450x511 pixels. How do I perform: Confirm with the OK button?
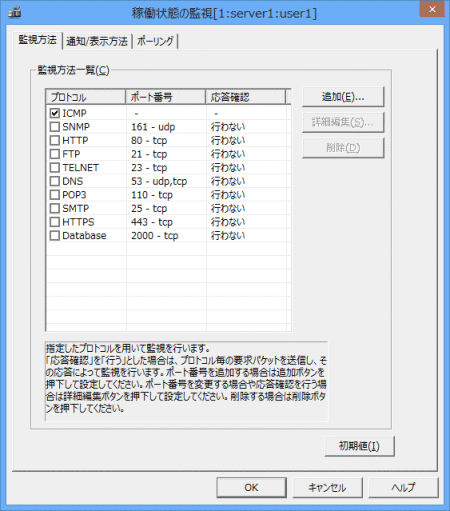pos(251,487)
